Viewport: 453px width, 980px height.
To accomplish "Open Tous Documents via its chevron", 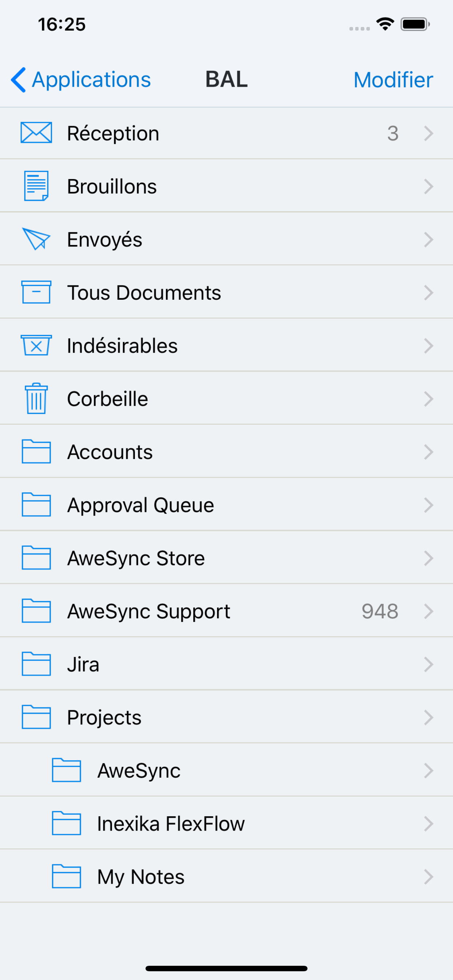I will pyautogui.click(x=429, y=292).
